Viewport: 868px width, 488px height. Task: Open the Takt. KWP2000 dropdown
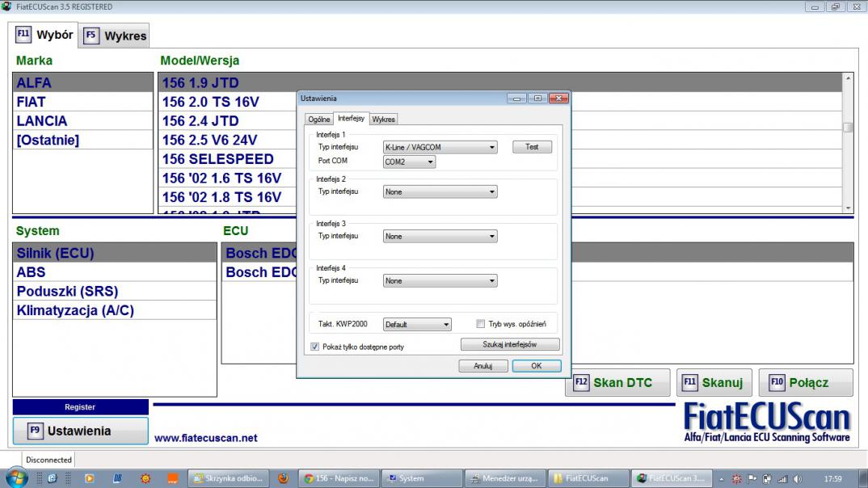click(x=417, y=325)
